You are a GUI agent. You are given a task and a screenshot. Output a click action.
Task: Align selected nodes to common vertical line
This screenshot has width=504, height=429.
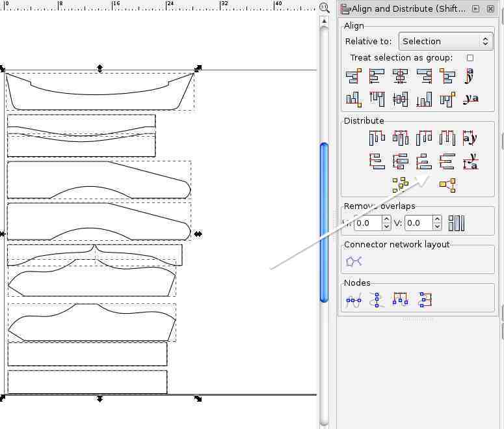(377, 300)
